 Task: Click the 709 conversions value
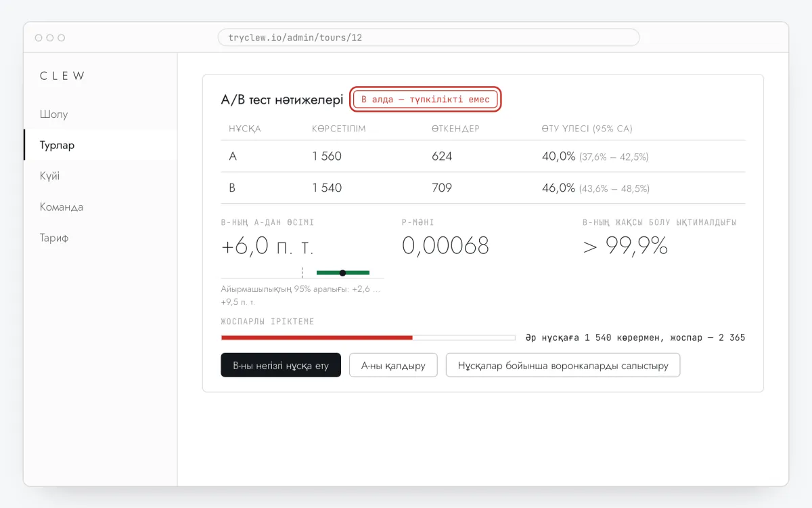tap(442, 188)
